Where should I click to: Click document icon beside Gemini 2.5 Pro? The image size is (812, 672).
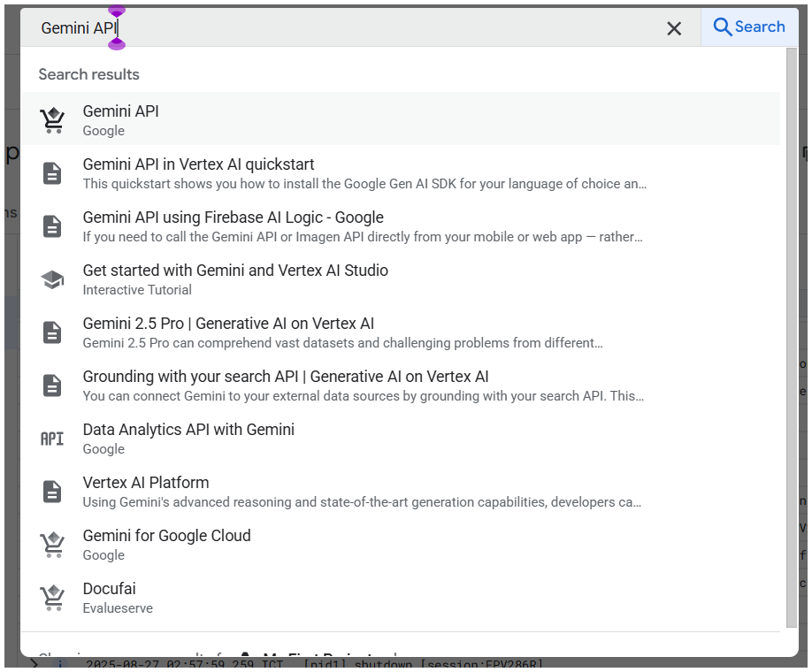(x=52, y=332)
